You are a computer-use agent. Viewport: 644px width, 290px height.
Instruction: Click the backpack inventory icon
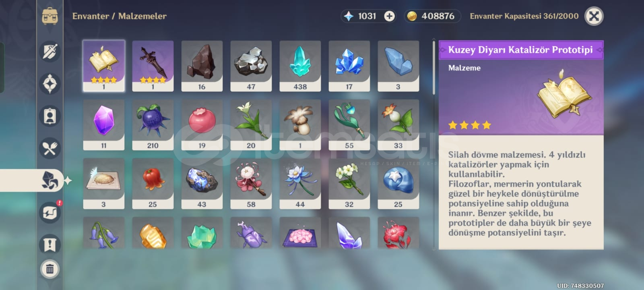tap(50, 16)
